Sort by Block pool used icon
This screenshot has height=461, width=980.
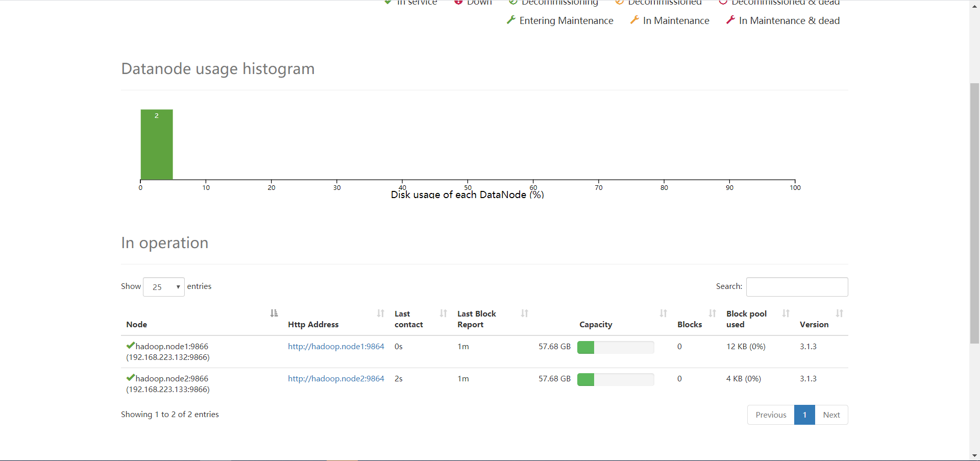[x=786, y=313]
